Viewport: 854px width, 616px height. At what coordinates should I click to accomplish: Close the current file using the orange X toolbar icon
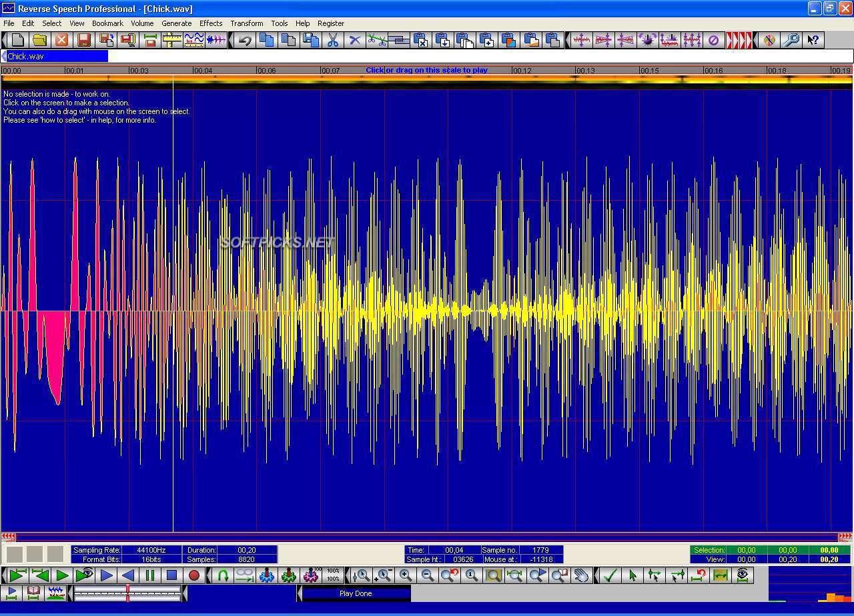[x=62, y=40]
